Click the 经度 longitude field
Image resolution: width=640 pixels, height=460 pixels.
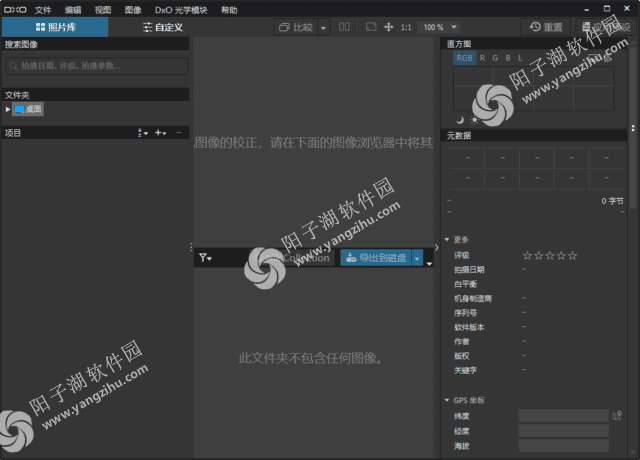pos(563,431)
